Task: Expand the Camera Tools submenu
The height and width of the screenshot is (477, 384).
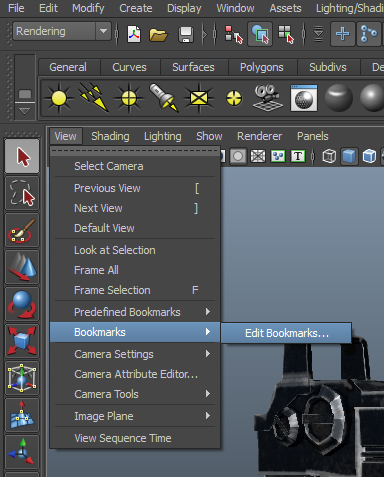Action: (x=135, y=394)
